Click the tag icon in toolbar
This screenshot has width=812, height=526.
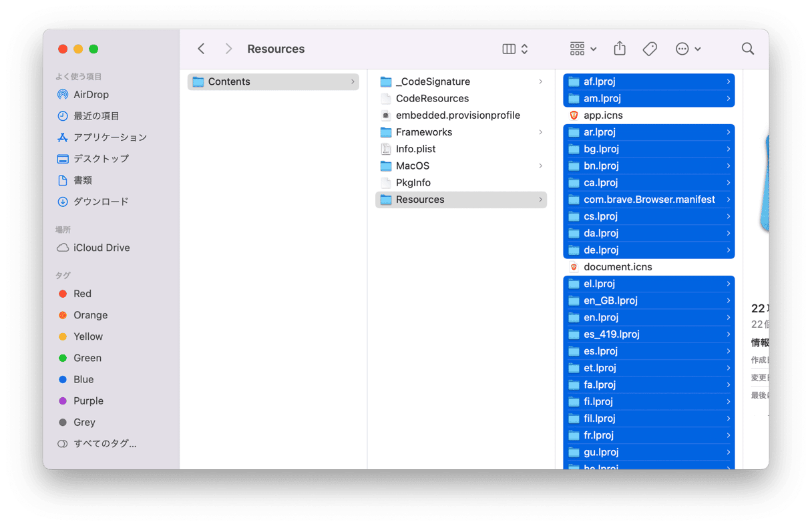650,49
